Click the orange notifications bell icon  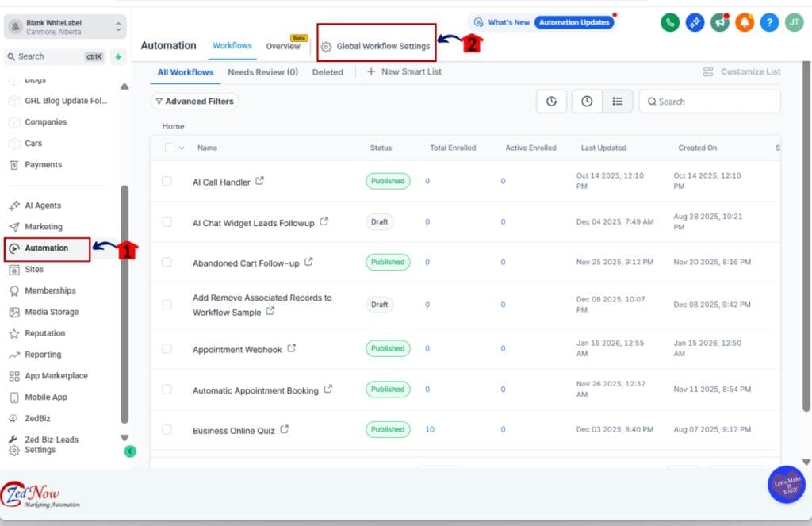(x=744, y=22)
